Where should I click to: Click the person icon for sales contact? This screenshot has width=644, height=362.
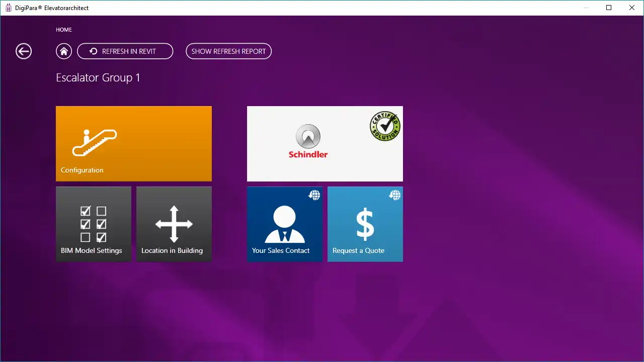(284, 224)
